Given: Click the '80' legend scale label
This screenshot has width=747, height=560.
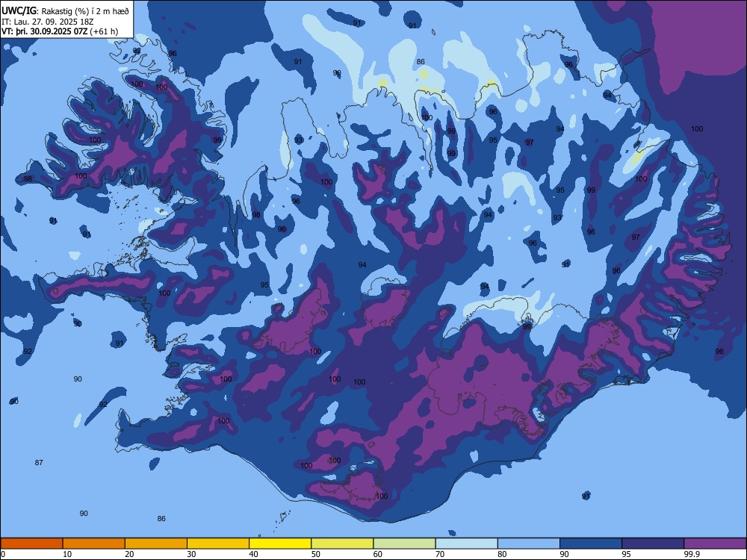Looking at the screenshot, I should tap(502, 554).
